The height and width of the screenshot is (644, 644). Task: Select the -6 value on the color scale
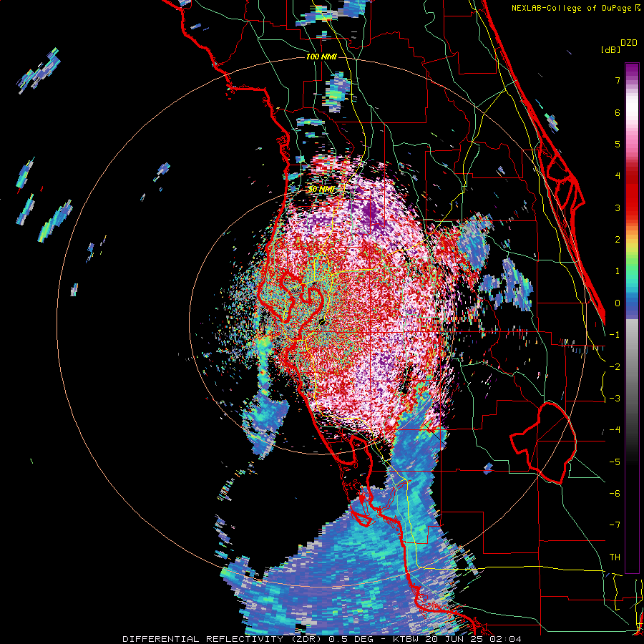(615, 494)
